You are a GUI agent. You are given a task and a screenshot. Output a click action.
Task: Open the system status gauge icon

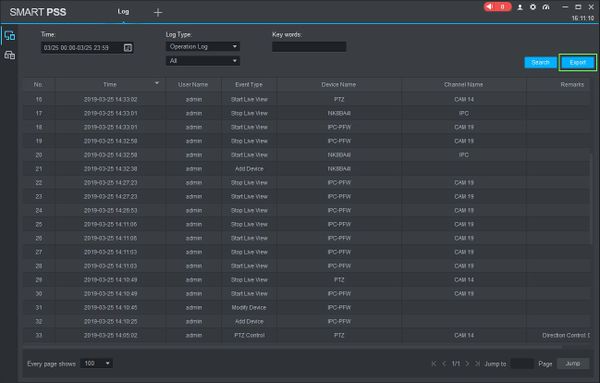[x=546, y=7]
